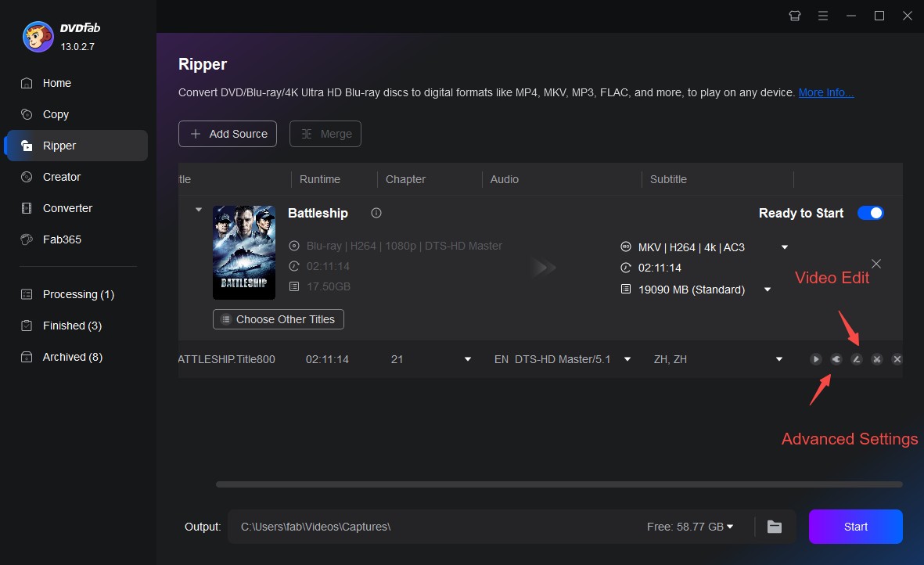Open the 19090 MB size dropdown
Image resolution: width=924 pixels, height=565 pixels.
(766, 290)
